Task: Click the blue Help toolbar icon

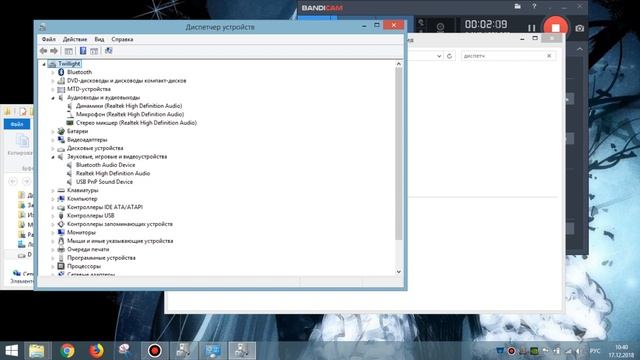Action: [83, 51]
